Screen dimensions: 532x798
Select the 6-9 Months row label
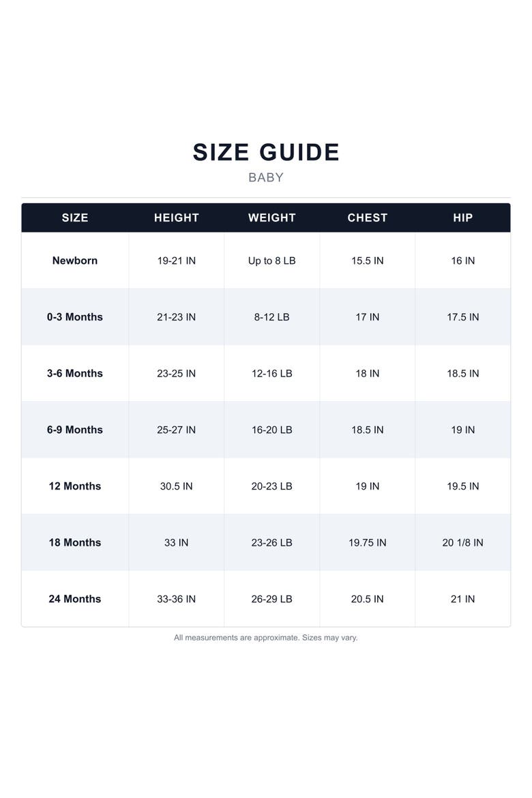tap(75, 430)
